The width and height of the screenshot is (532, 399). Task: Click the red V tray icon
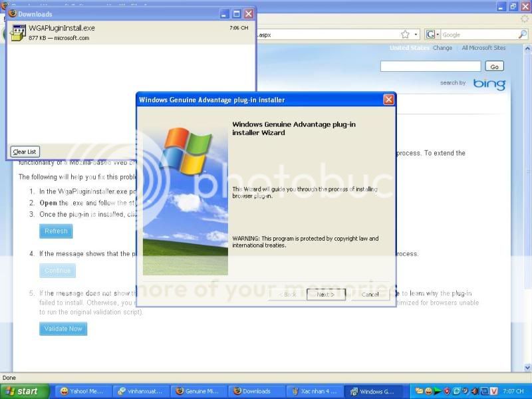tap(494, 391)
